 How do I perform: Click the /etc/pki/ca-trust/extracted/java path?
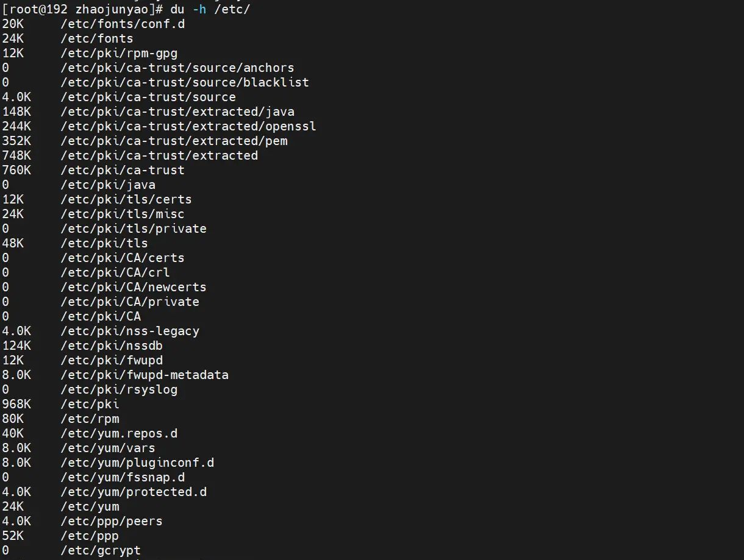pyautogui.click(x=177, y=112)
